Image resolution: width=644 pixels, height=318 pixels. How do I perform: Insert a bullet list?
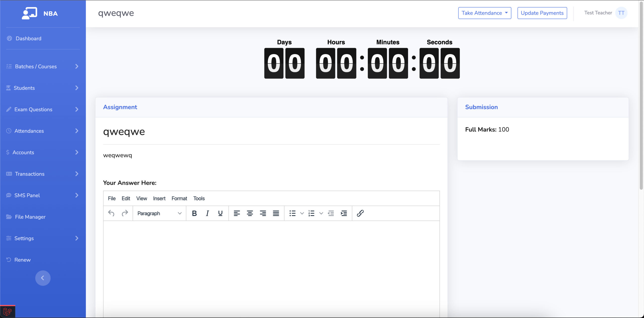tap(292, 213)
